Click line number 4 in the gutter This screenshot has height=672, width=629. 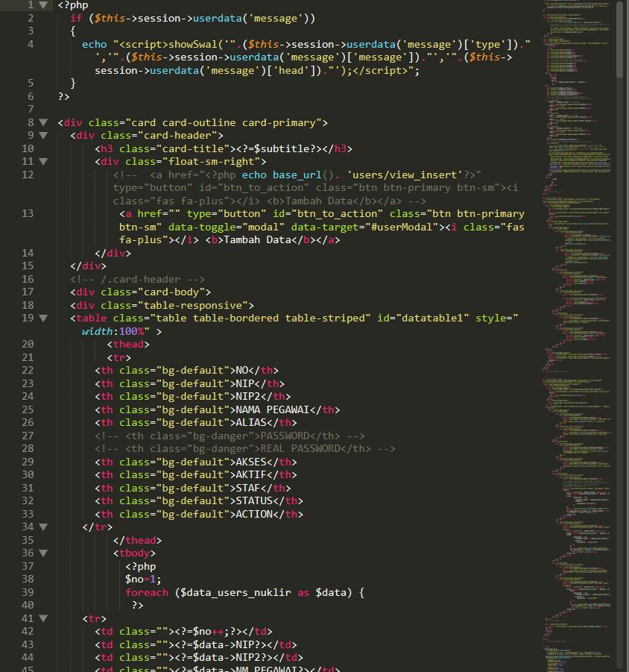31,44
